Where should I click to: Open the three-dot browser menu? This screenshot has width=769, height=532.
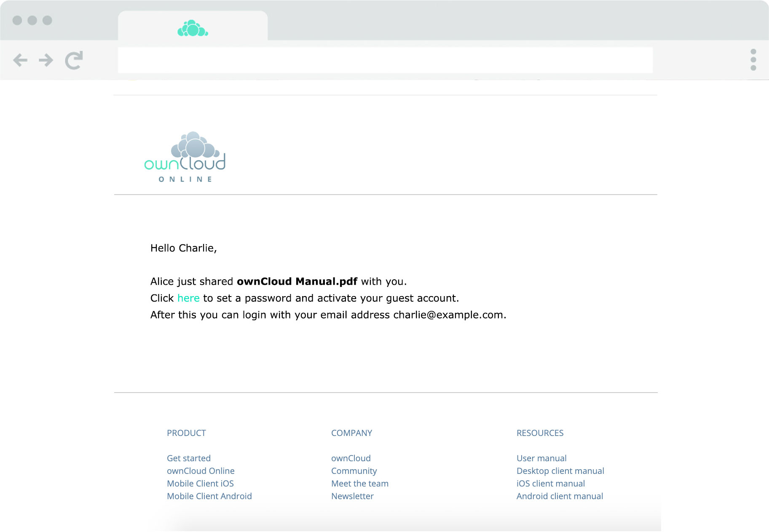point(753,60)
